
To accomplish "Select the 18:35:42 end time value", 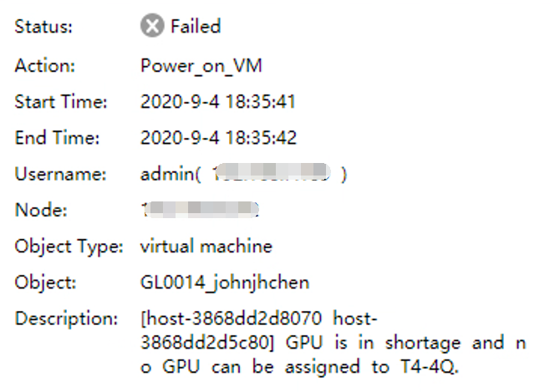I will (218, 138).
